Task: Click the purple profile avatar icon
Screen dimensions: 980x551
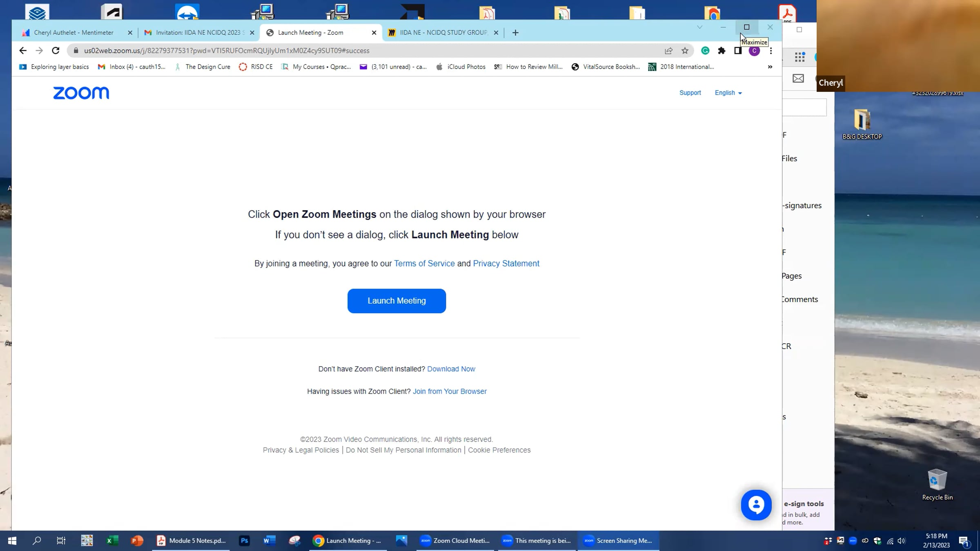Action: click(754, 51)
